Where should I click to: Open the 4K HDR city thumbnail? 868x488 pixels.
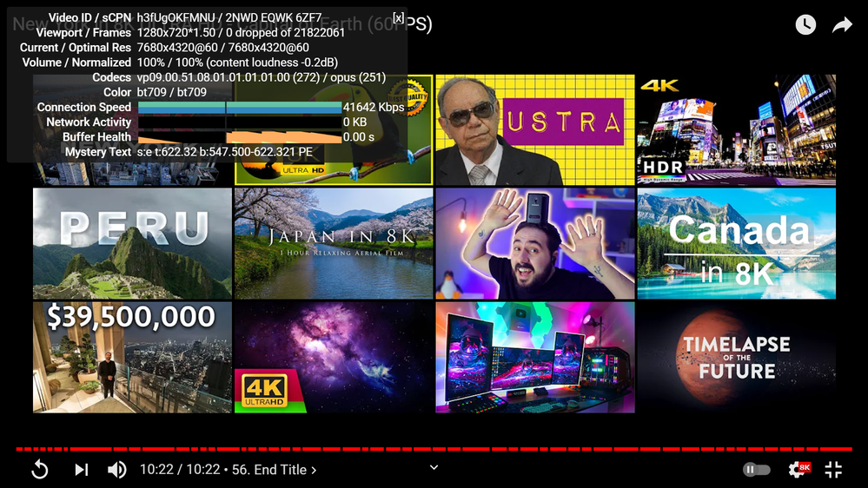(x=736, y=130)
